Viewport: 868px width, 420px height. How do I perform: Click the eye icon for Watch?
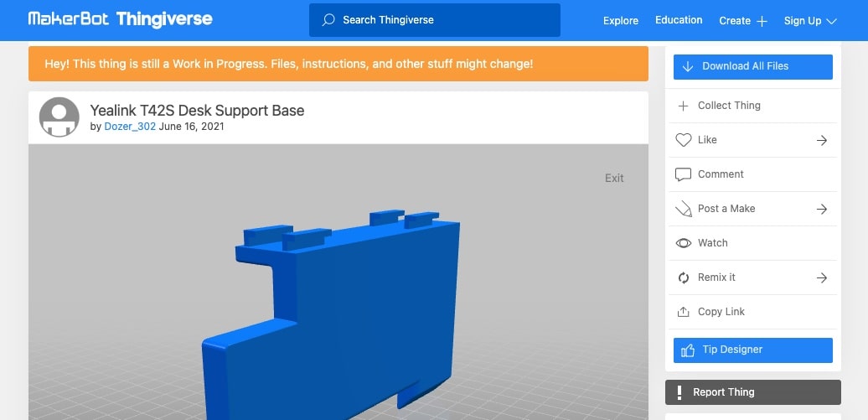pos(683,243)
